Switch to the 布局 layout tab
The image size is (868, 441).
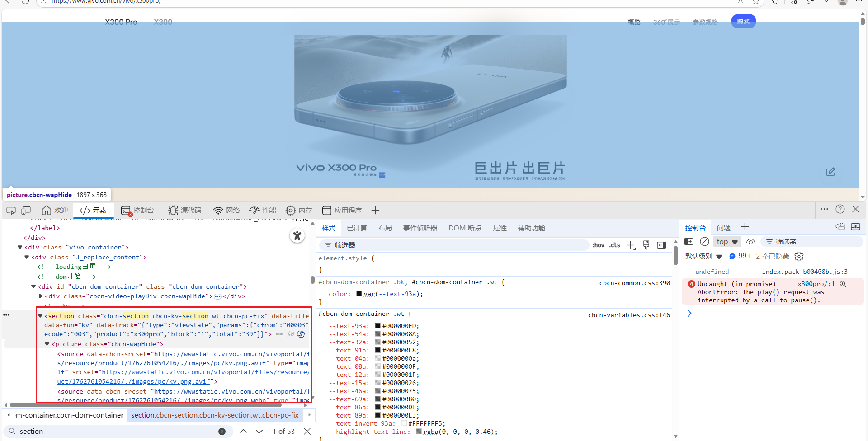(385, 228)
